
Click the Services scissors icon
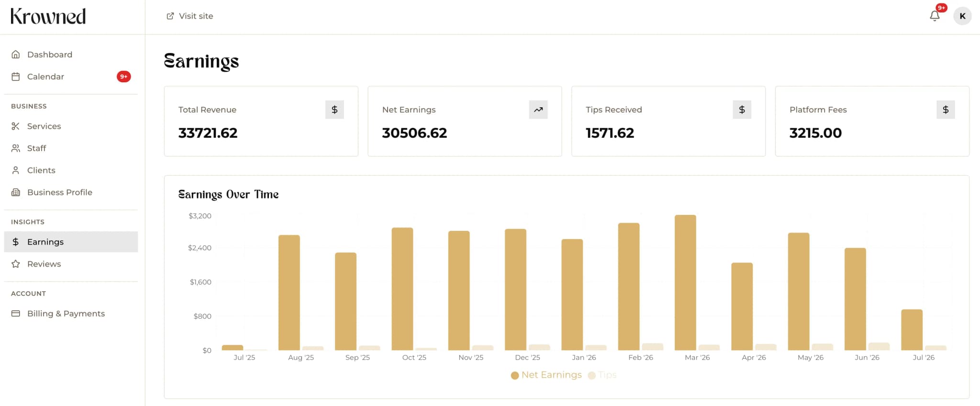click(16, 126)
